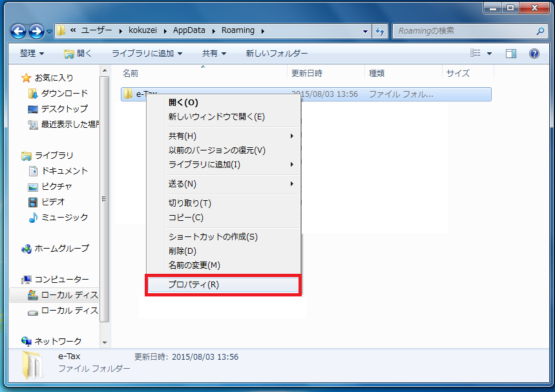Expand the arrow after kokuzei in breadcrumb
Screen dimensions: 555x392
pyautogui.click(x=165, y=31)
